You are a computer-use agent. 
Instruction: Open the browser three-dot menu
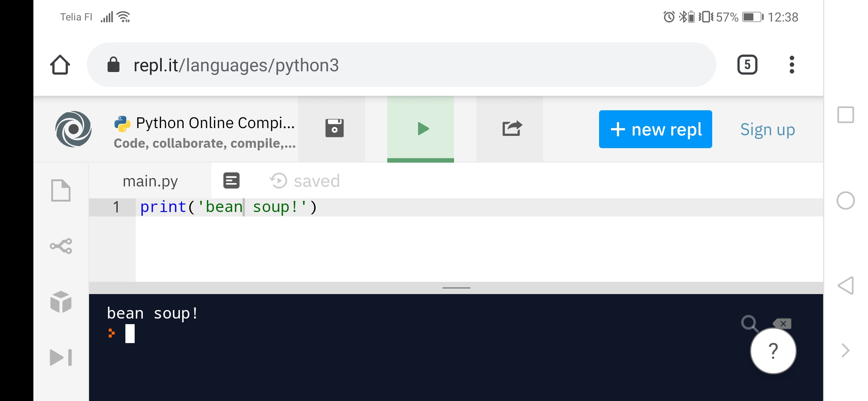[x=792, y=65]
